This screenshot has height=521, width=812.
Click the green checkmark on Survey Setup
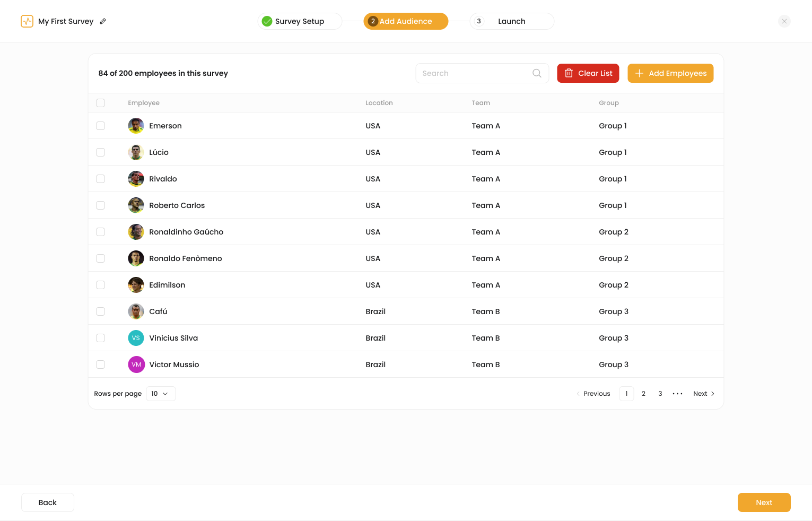(267, 21)
